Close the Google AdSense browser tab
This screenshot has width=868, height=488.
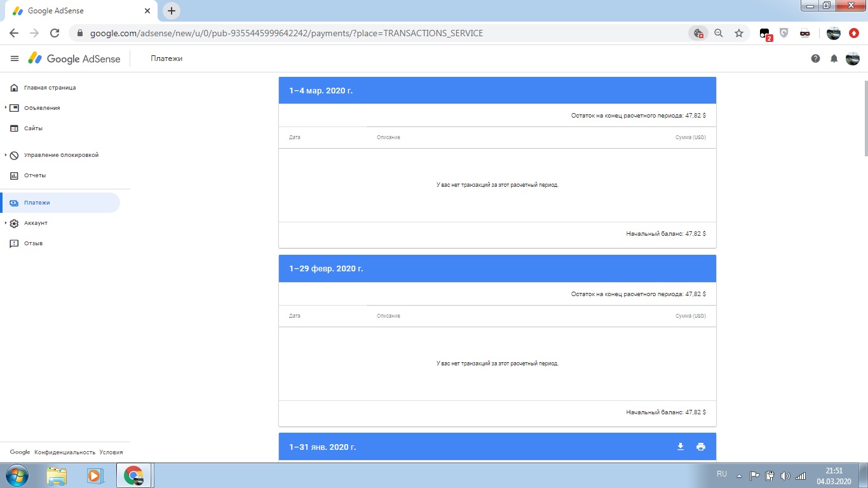pyautogui.click(x=147, y=11)
